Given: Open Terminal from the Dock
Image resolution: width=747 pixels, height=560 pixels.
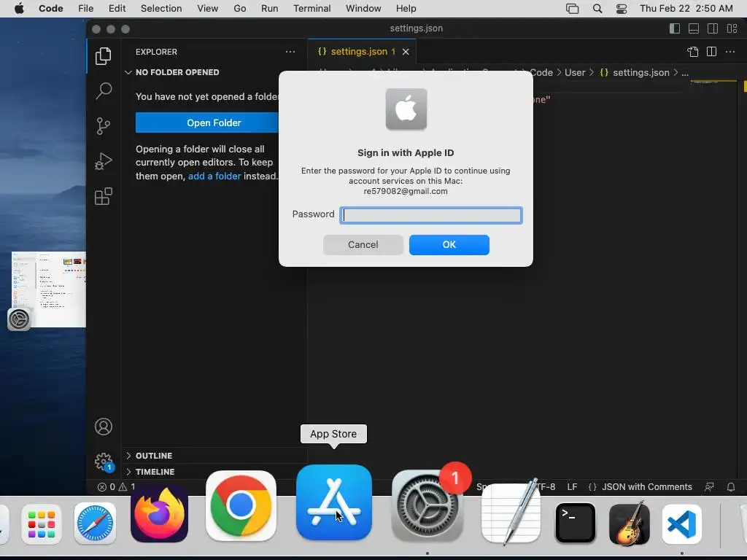Looking at the screenshot, I should [x=576, y=523].
